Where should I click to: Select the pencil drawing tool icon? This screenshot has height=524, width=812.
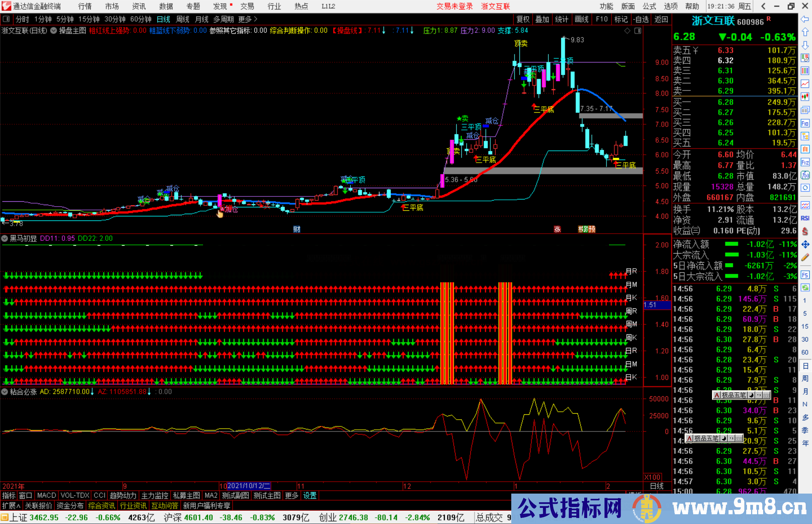tap(805, 257)
